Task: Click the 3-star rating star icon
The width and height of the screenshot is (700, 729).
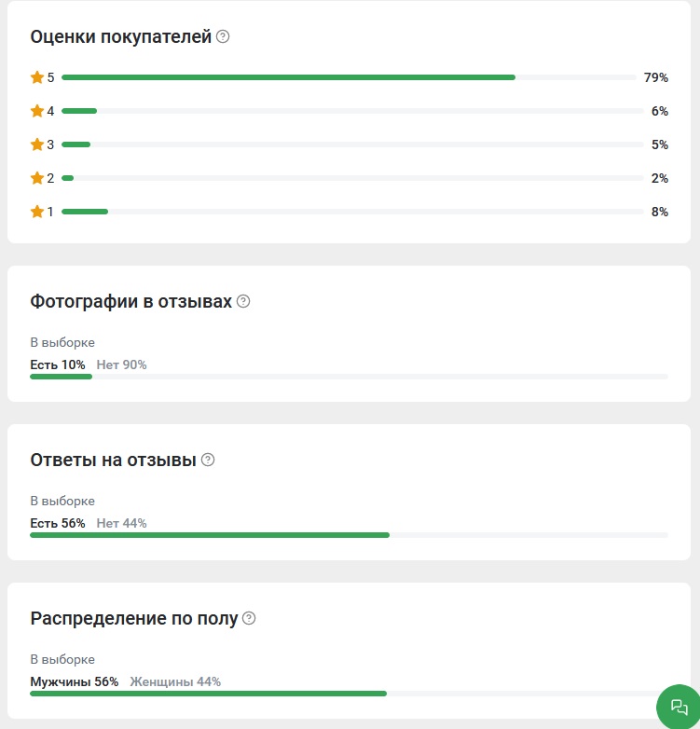Action: click(37, 144)
